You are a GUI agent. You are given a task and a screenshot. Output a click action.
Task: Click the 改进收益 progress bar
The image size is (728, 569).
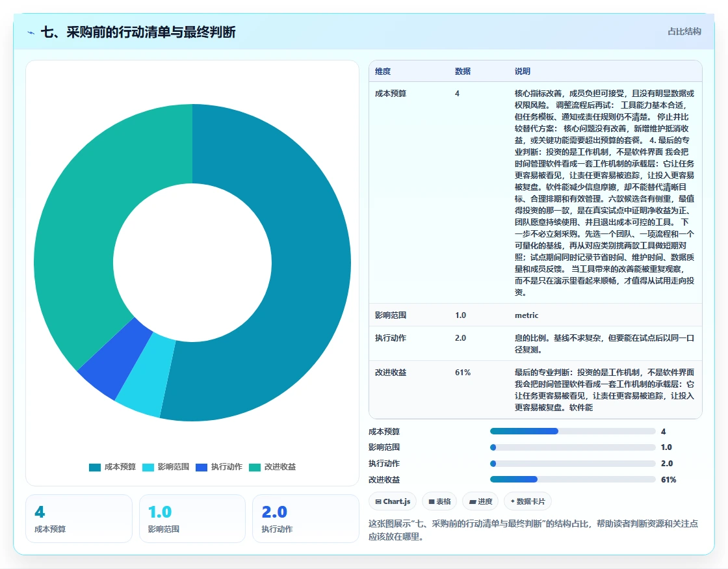point(573,479)
